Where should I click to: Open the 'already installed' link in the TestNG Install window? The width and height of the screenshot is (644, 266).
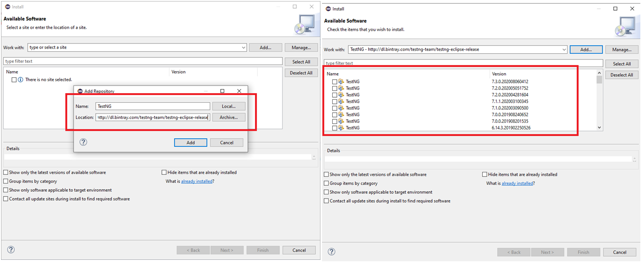coord(517,183)
